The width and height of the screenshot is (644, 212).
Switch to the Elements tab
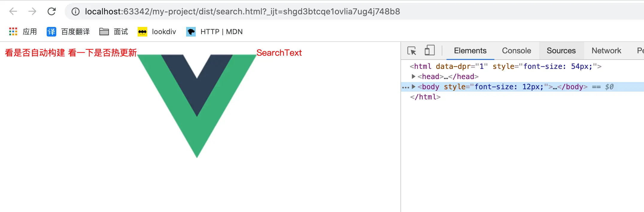point(470,51)
